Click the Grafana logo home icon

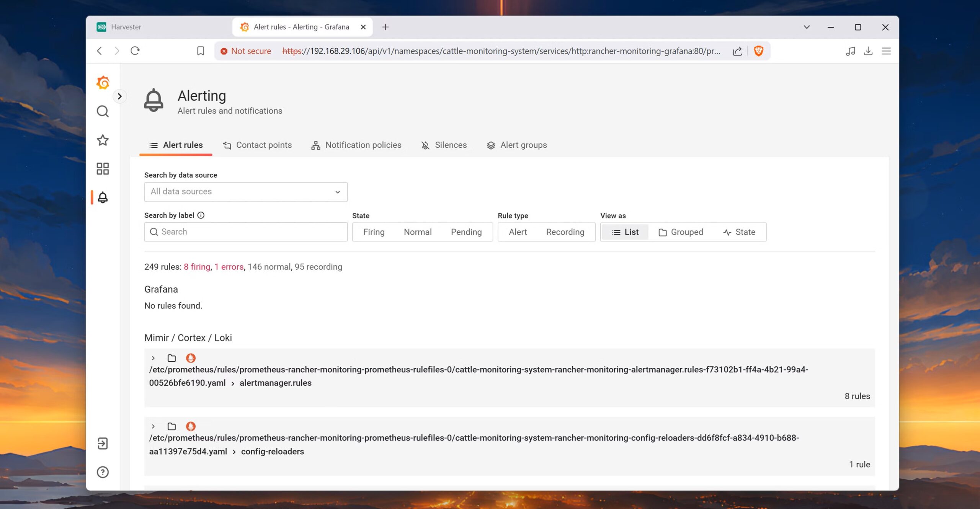[x=103, y=83]
